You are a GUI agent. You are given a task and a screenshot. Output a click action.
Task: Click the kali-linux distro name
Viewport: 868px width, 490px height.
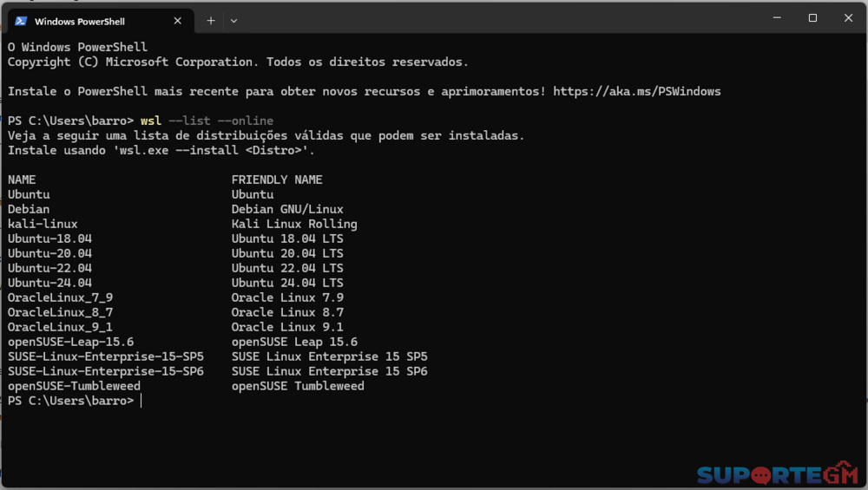coord(43,224)
